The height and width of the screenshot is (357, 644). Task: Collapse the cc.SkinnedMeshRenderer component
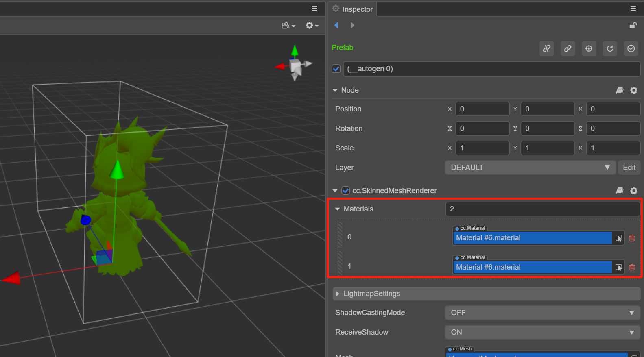(x=335, y=191)
